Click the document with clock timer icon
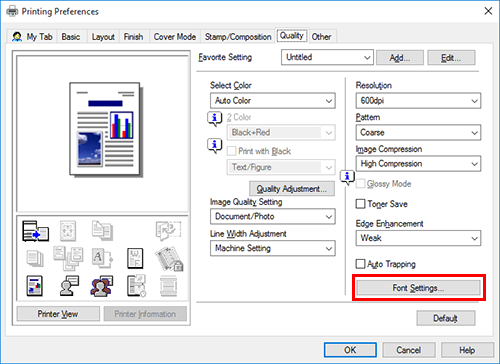 tap(136, 286)
